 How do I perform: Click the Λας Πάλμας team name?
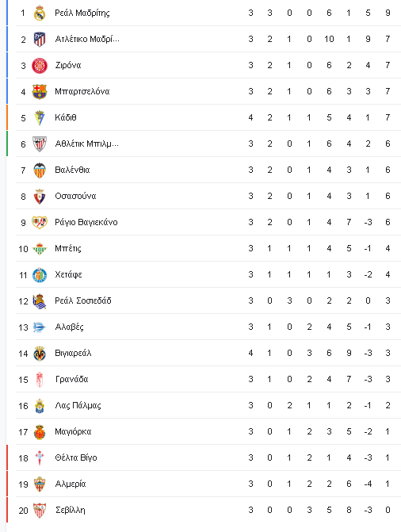coord(78,406)
